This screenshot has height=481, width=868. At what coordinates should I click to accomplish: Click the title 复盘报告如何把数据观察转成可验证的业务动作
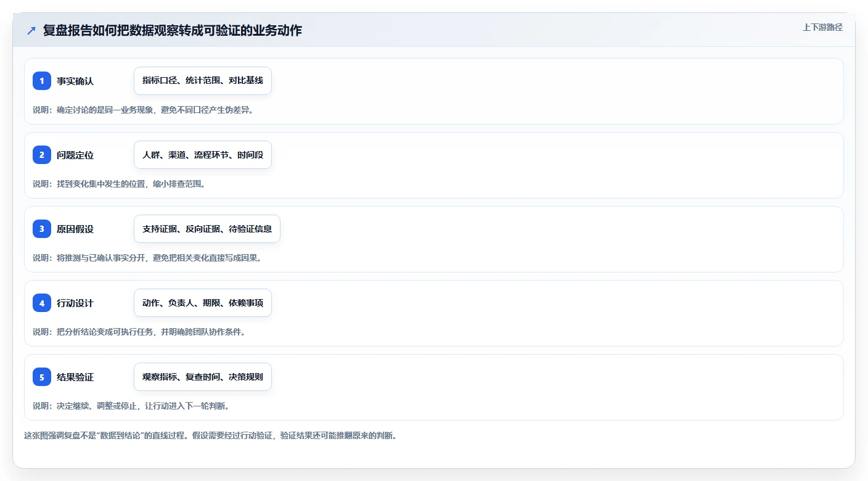[173, 30]
